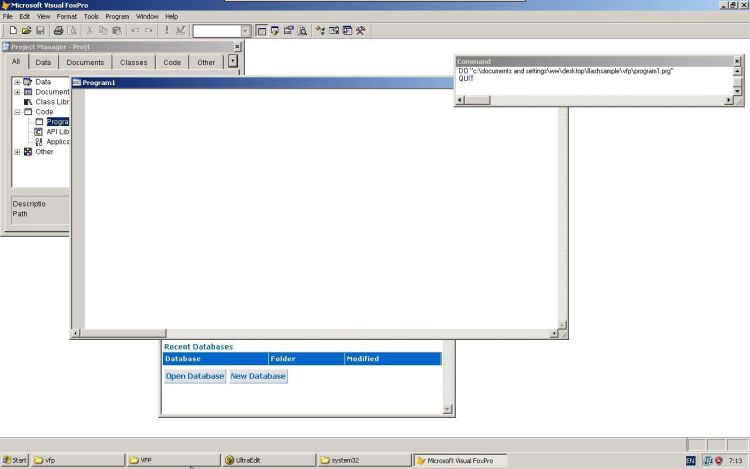Select the API Libraries tree item
The width and height of the screenshot is (750, 469).
coord(58,132)
